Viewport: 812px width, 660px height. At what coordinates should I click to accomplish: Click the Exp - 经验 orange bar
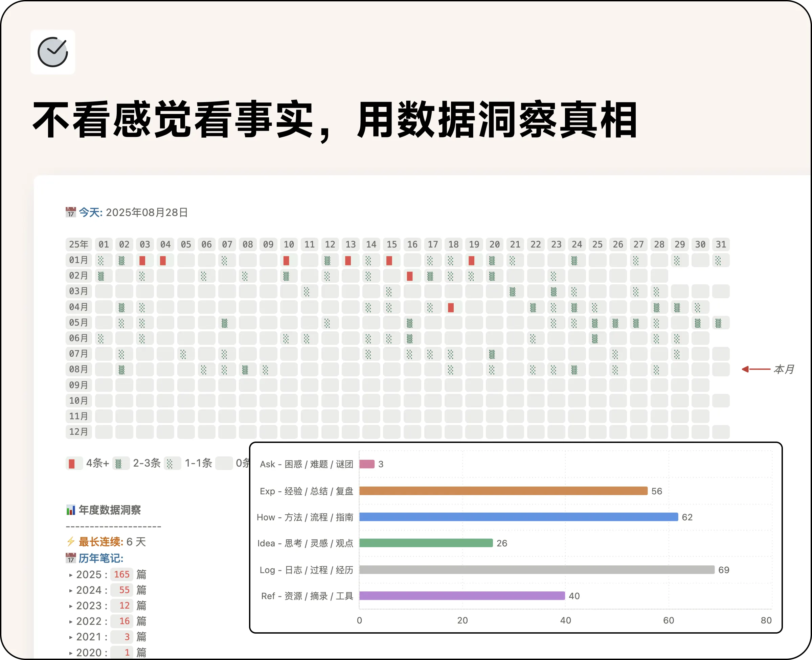pyautogui.click(x=502, y=491)
